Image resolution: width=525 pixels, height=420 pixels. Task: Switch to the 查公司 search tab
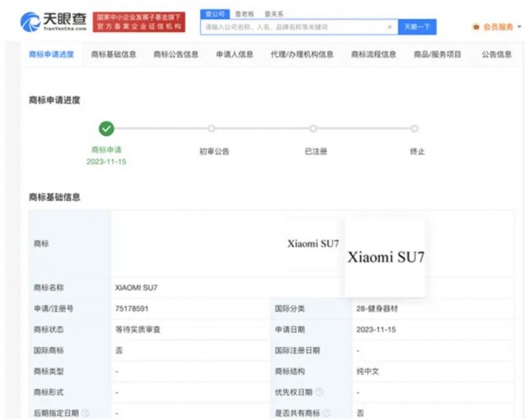pos(215,14)
